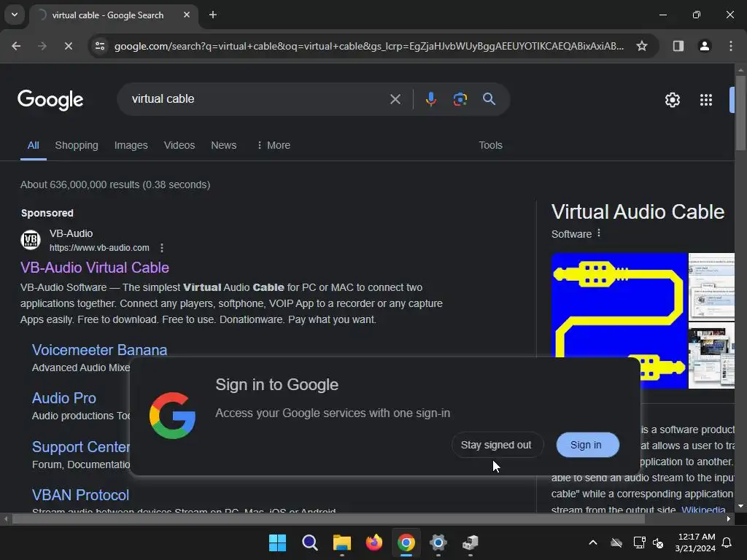
Task: Expand the More search filters menu
Action: [273, 145]
